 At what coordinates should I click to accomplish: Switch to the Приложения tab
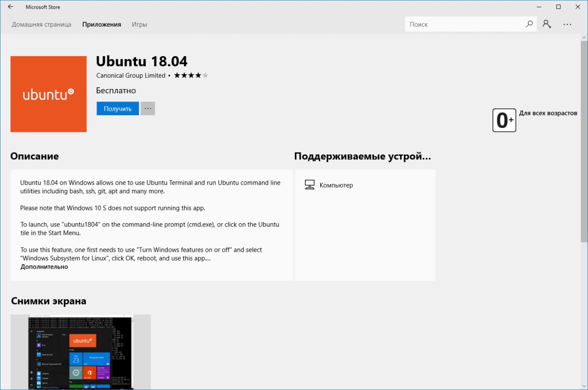pyautogui.click(x=102, y=24)
